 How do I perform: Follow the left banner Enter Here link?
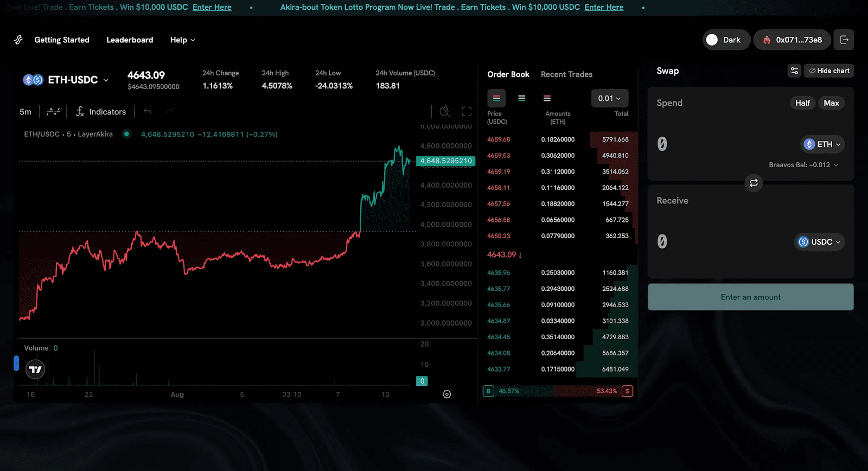pos(212,7)
